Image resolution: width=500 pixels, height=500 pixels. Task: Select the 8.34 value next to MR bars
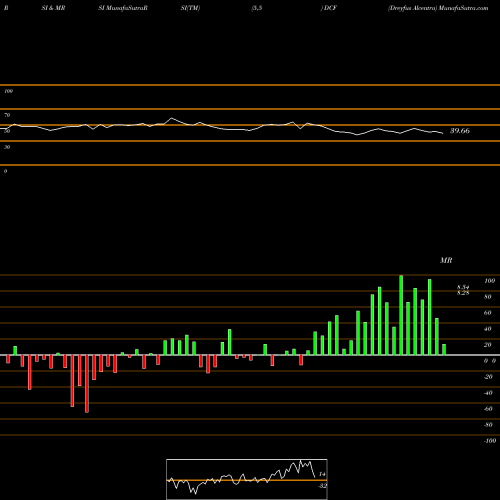pyautogui.click(x=463, y=287)
